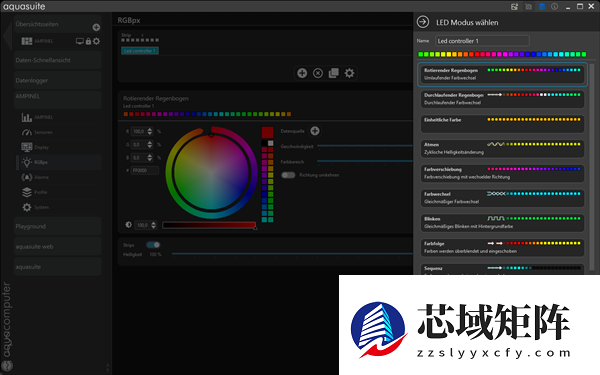Image resolution: width=600 pixels, height=375 pixels.
Task: Expand the aquasuite section in the sidebar
Action: coord(57,267)
